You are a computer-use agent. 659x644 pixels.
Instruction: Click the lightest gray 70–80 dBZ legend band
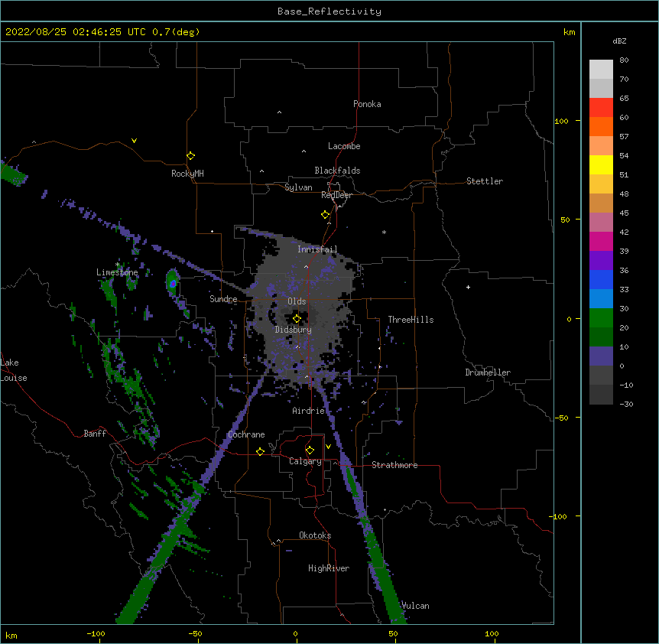point(601,70)
